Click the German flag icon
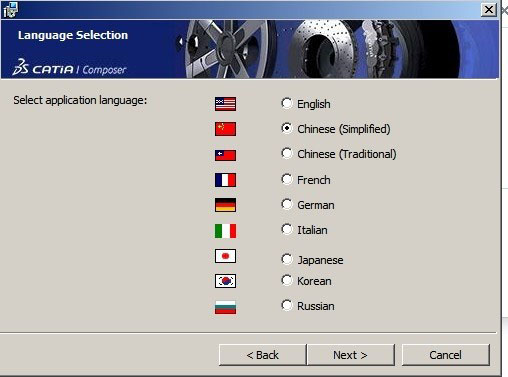Viewport: 508px width, 377px height. pyautogui.click(x=225, y=205)
